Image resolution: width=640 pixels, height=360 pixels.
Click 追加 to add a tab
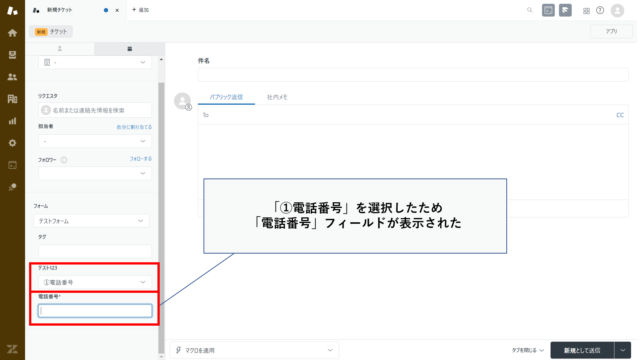(140, 10)
